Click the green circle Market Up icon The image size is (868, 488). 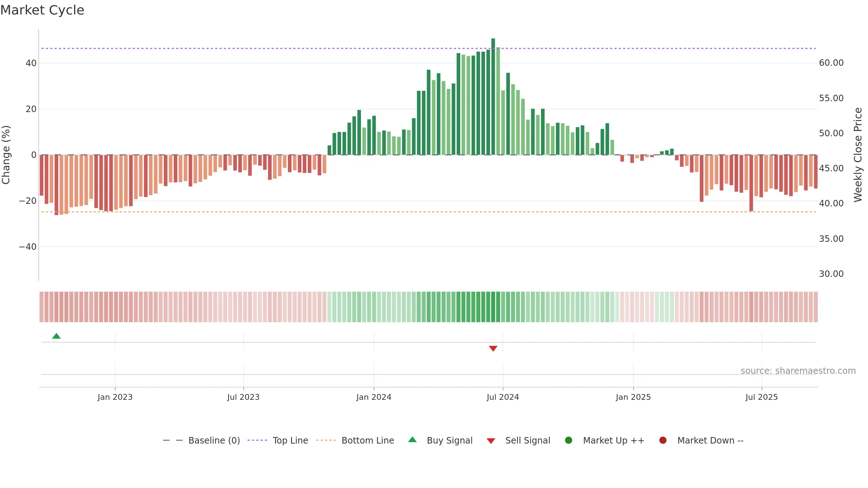coord(569,440)
